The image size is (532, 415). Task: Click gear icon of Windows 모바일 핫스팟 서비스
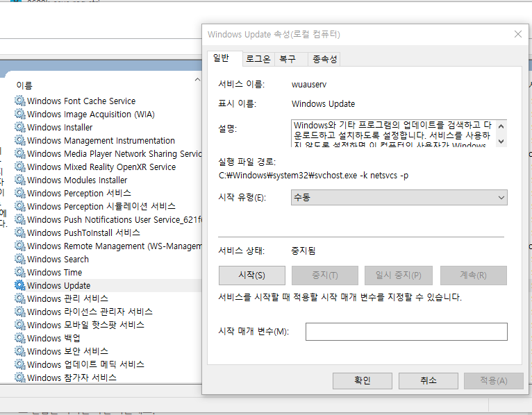[19, 325]
